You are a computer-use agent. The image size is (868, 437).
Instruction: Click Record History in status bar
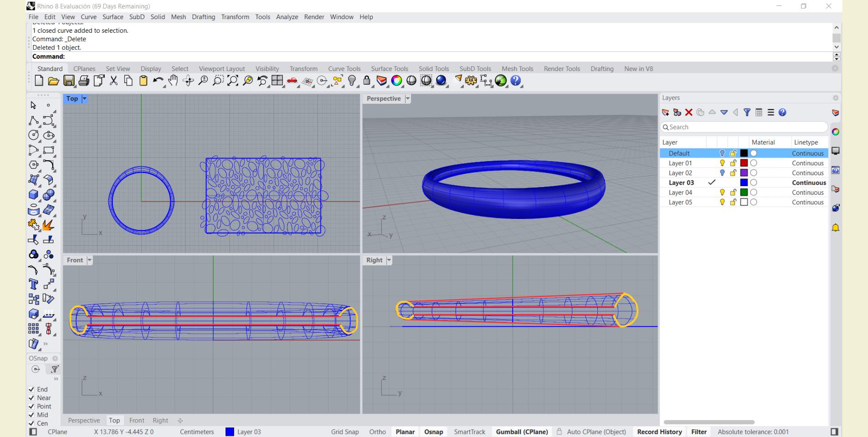[x=659, y=432]
